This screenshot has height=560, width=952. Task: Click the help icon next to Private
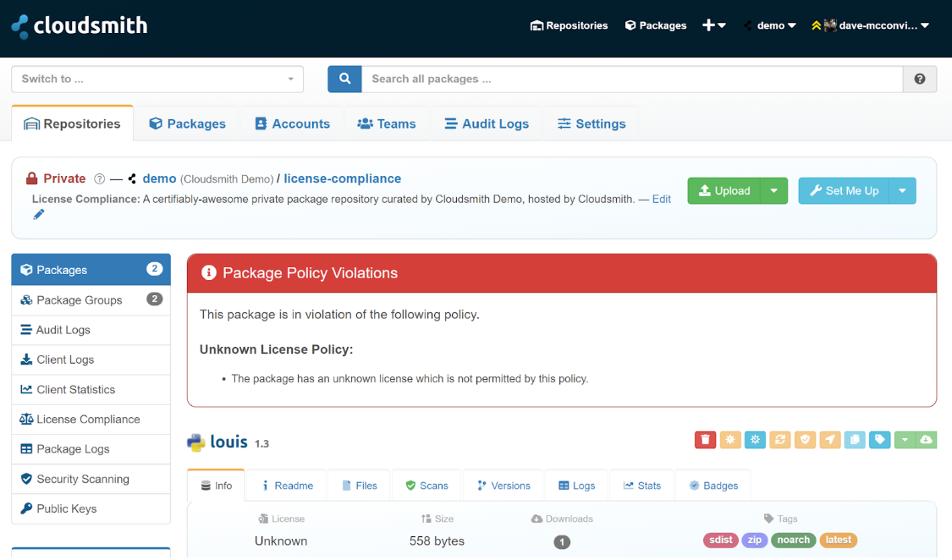point(100,179)
